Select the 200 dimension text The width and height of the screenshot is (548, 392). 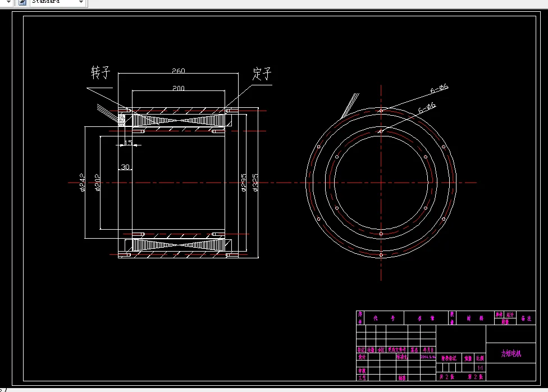point(178,88)
